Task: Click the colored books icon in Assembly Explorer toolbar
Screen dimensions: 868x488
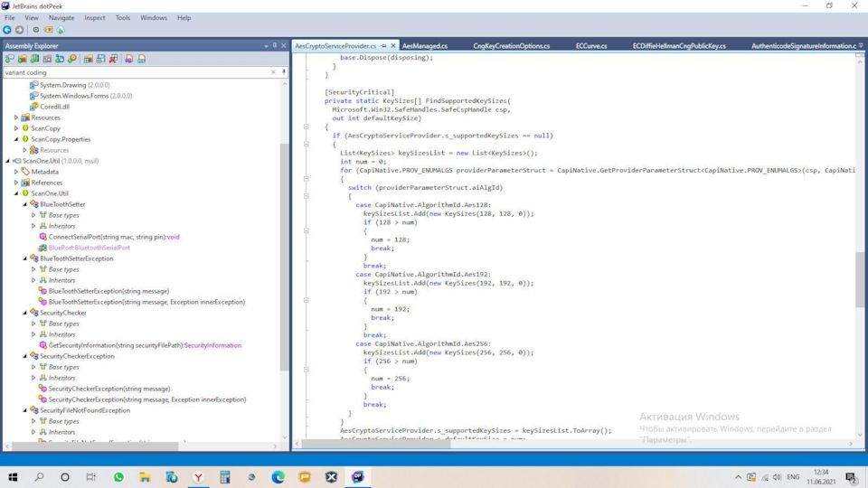Action: click(35, 59)
